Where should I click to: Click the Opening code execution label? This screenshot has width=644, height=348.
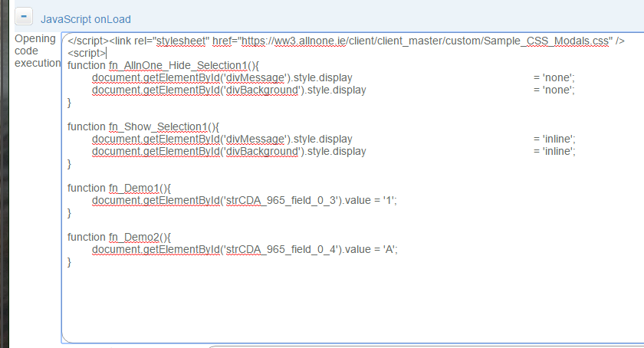point(38,51)
